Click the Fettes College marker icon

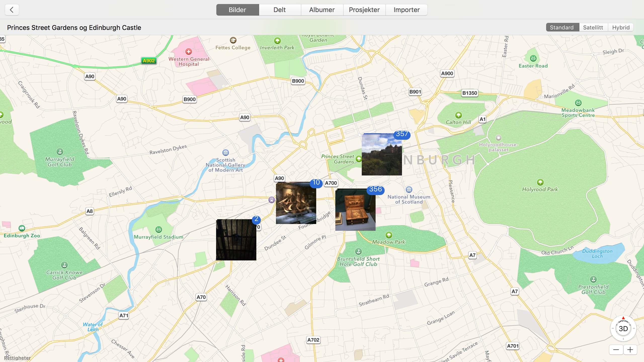[x=233, y=40]
